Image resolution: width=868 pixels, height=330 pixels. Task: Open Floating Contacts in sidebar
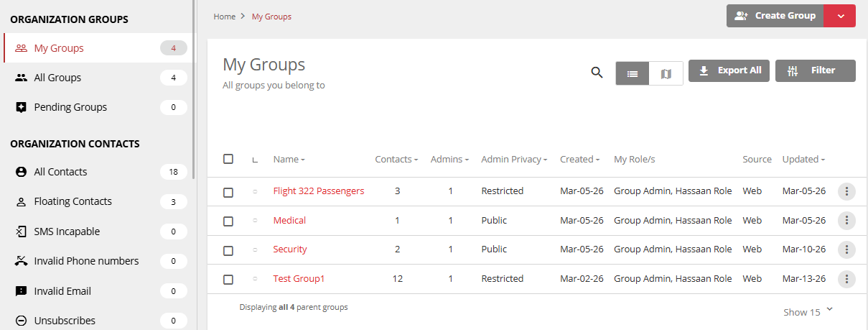tap(73, 202)
